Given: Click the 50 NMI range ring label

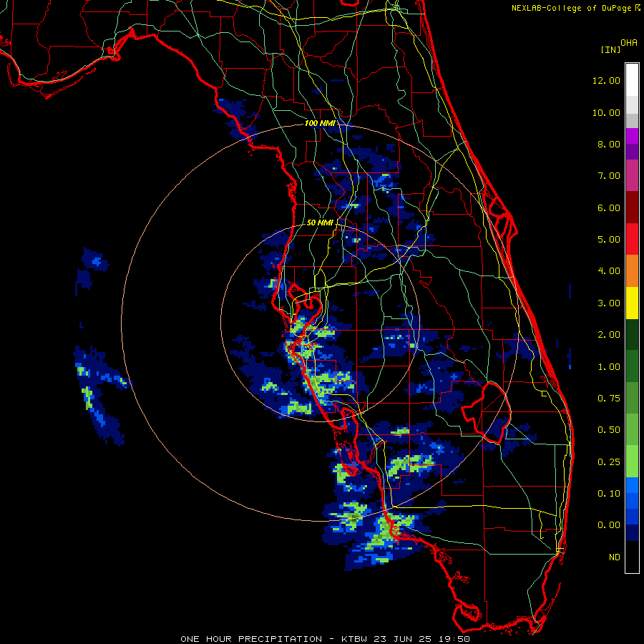Looking at the screenshot, I should pos(320,223).
